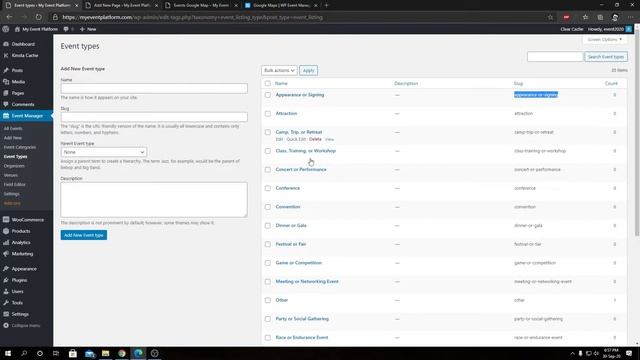Open the Parent Event type dropdown
Viewport: 640px width, 360px height.
(104, 152)
